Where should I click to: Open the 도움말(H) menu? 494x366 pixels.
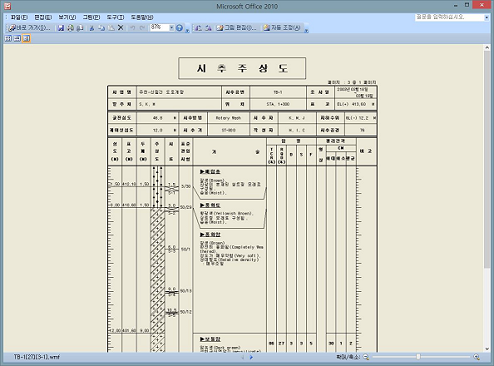pos(142,17)
